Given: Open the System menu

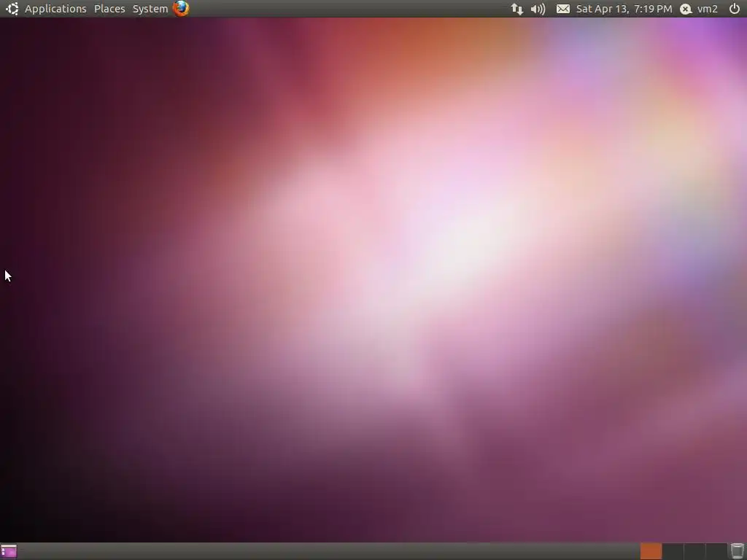Looking at the screenshot, I should click(150, 9).
